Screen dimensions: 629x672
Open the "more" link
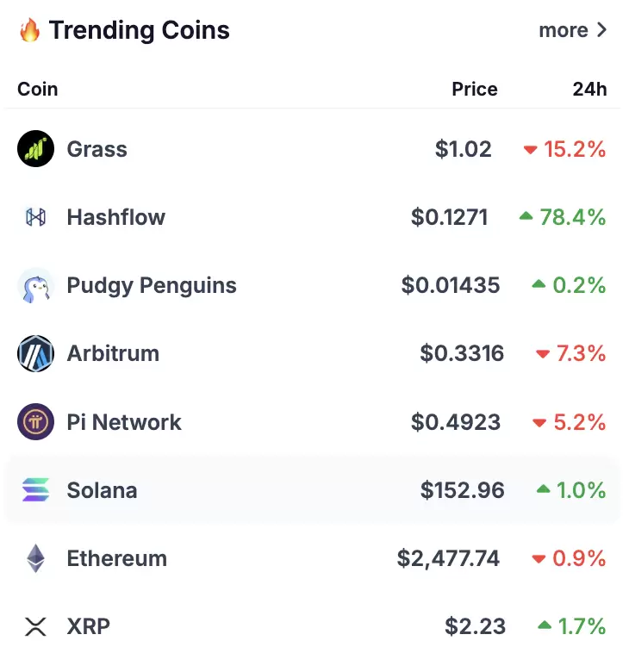pyautogui.click(x=564, y=30)
